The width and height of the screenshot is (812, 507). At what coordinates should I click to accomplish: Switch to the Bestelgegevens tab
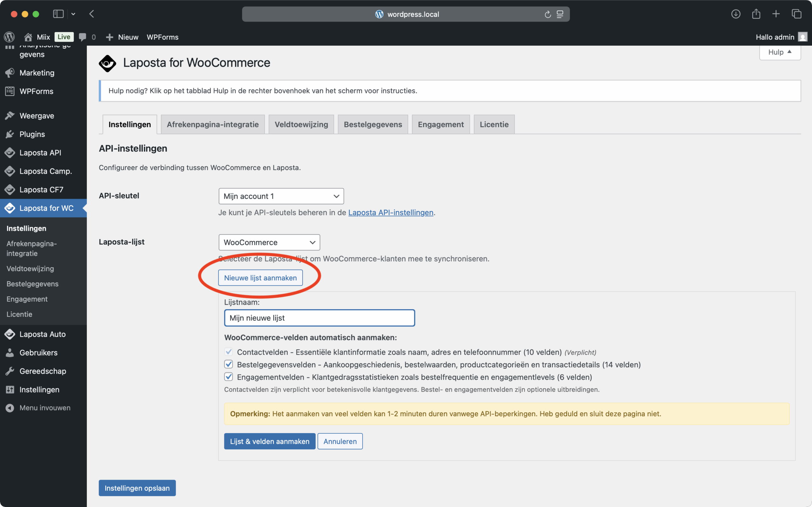click(373, 124)
